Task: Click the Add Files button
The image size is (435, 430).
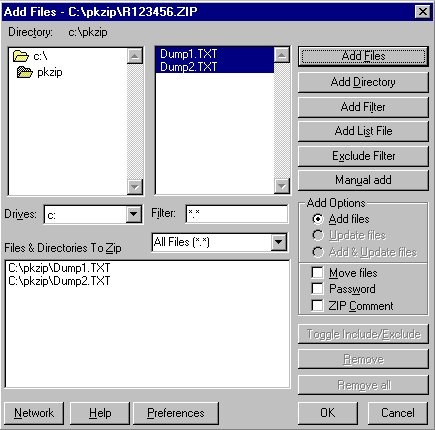Action: tap(363, 56)
